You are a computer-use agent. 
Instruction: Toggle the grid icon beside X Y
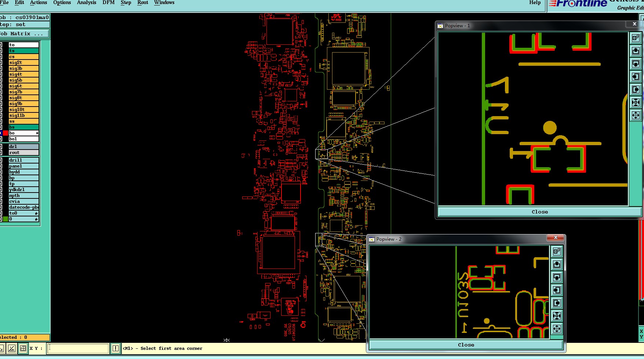tap(23, 348)
